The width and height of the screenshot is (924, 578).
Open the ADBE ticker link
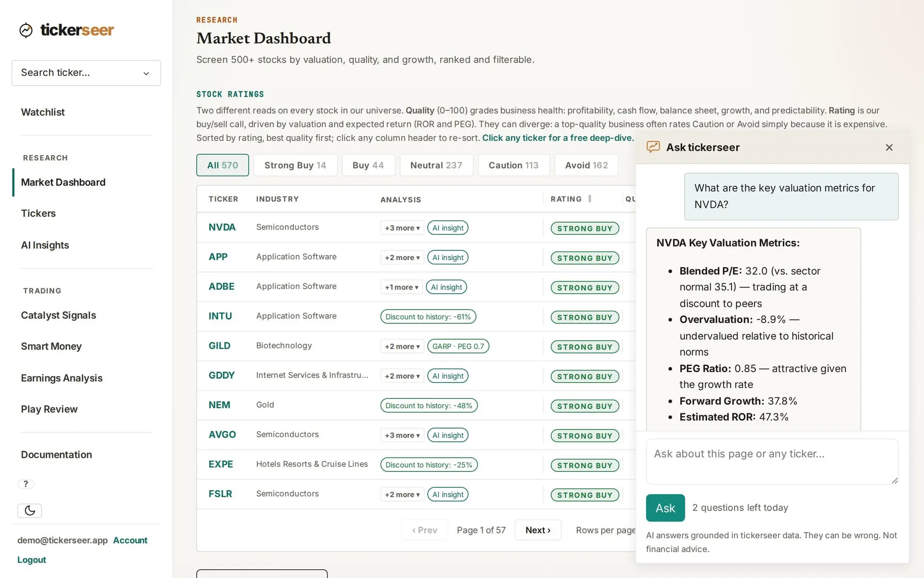pyautogui.click(x=222, y=287)
